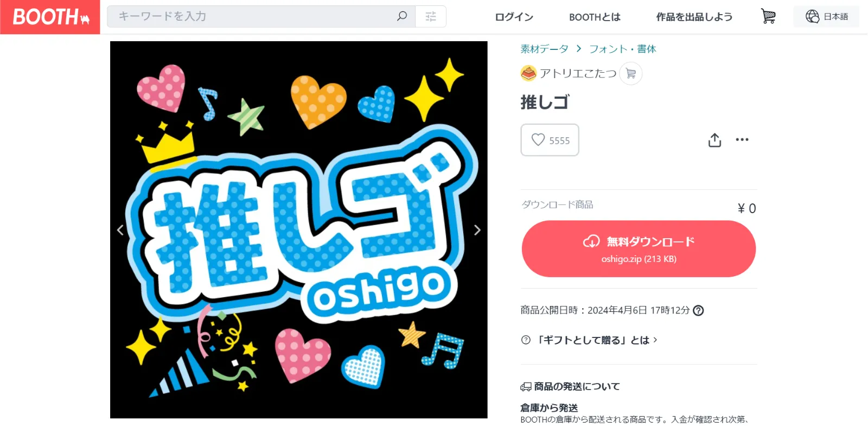Open the ログイン menu item

(x=514, y=17)
